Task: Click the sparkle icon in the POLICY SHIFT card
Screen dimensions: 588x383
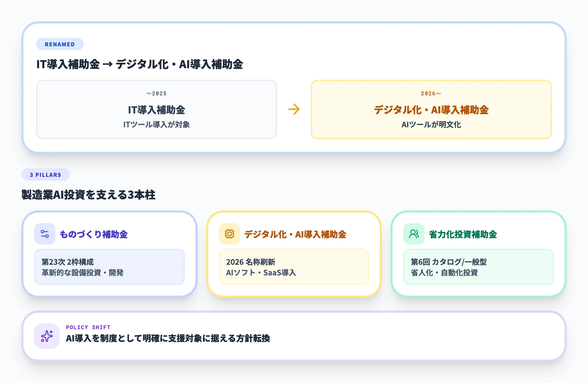Action: pos(47,337)
